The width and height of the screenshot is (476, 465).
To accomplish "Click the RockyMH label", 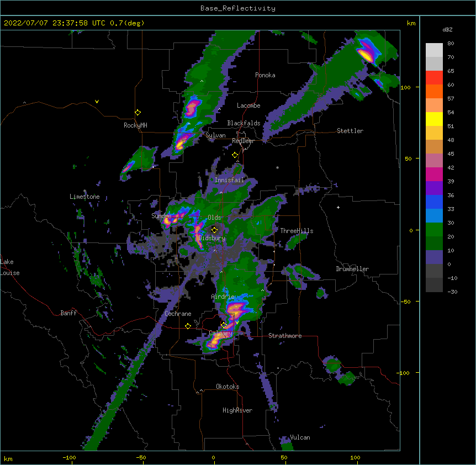I will coord(135,125).
